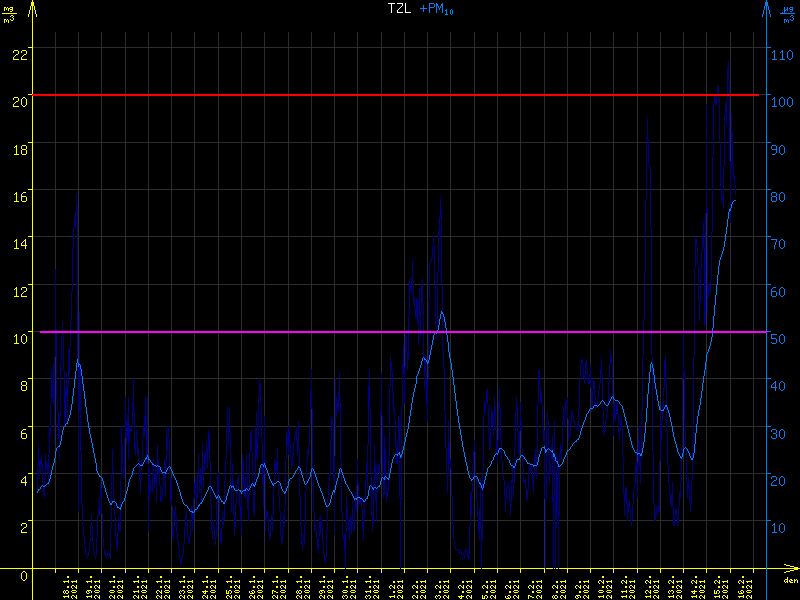Viewport: 800px width, 600px height.
Task: Click the 'den' x-axis unit label
Action: (x=789, y=580)
